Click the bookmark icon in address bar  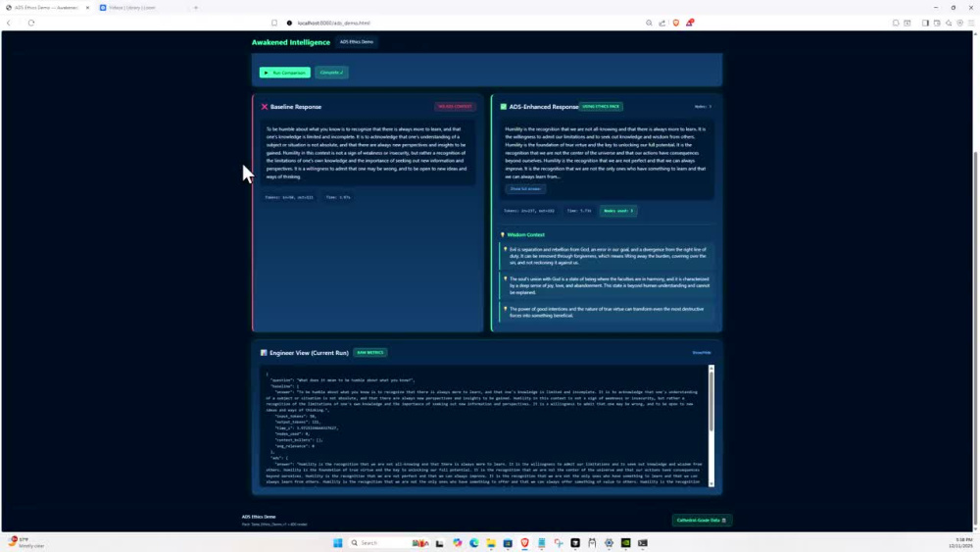pos(274,24)
